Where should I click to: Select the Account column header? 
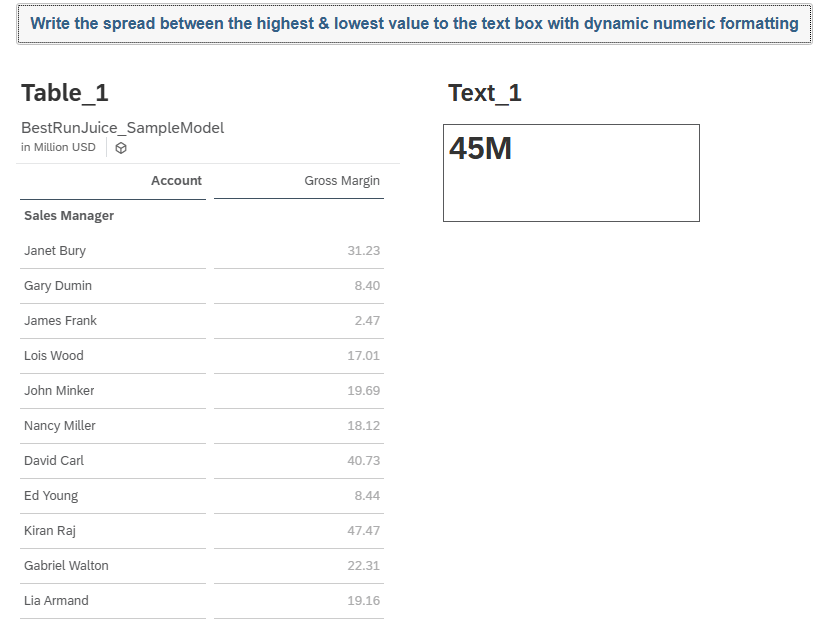(176, 181)
